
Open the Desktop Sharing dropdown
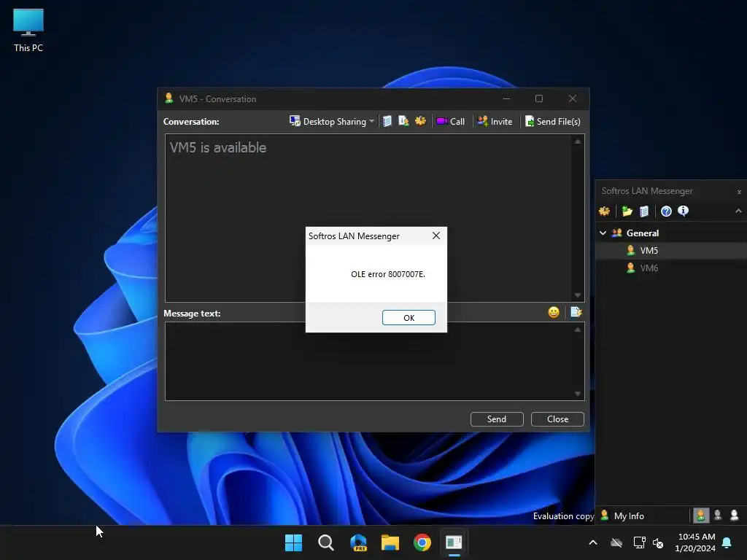[x=371, y=122]
